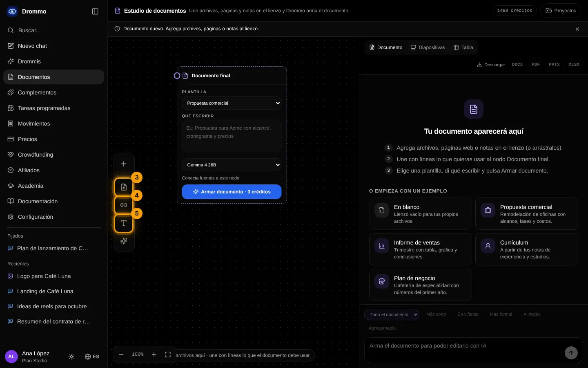
Task: Fit canvas to screen
Action: [x=168, y=355]
